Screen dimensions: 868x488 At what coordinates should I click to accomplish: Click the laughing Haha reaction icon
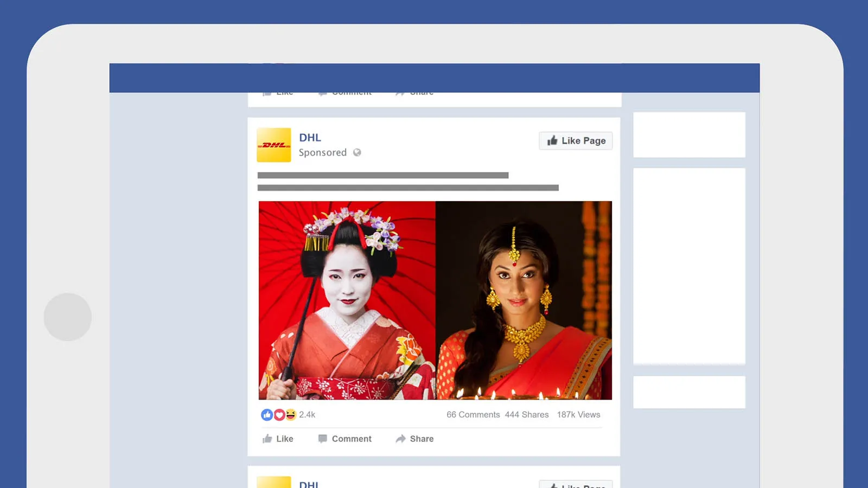(x=291, y=415)
